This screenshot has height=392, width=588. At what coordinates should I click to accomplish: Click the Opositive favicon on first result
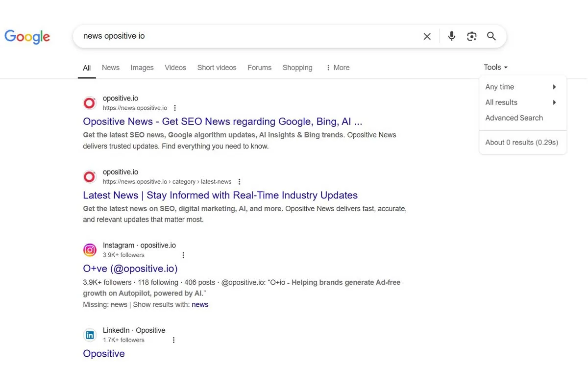(89, 103)
